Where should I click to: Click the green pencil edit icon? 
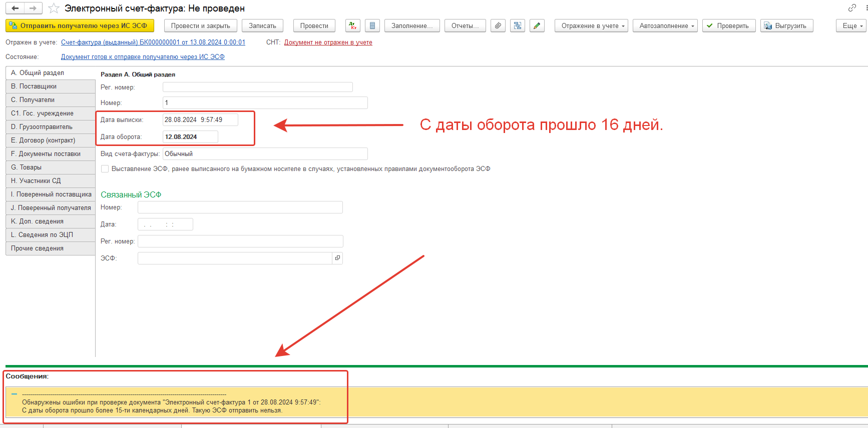coord(537,25)
